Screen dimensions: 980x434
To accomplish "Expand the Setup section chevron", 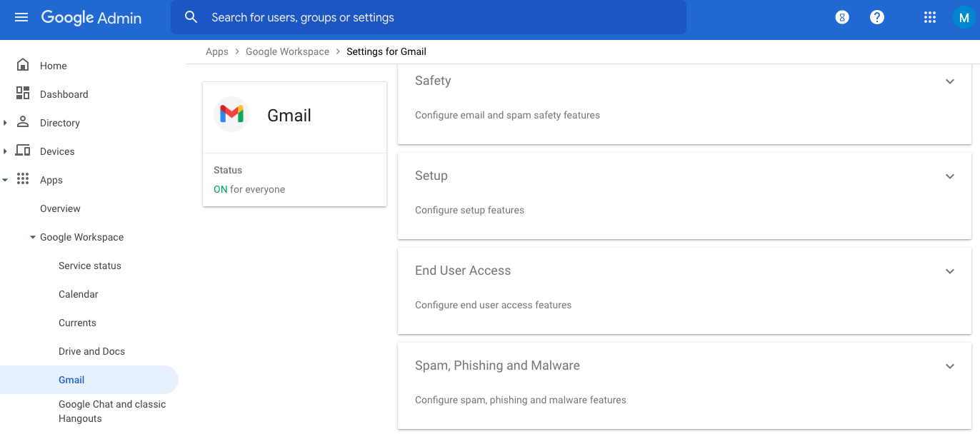I will [x=950, y=176].
